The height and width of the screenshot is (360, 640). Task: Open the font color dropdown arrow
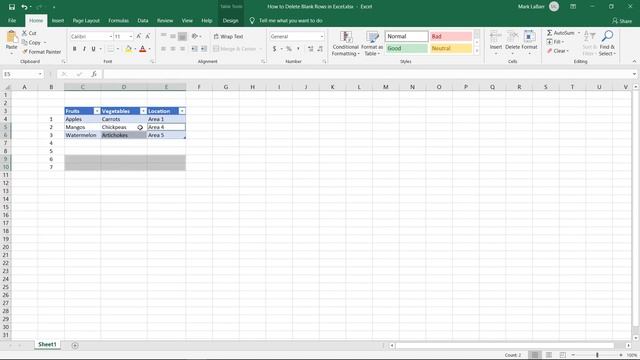[149, 49]
